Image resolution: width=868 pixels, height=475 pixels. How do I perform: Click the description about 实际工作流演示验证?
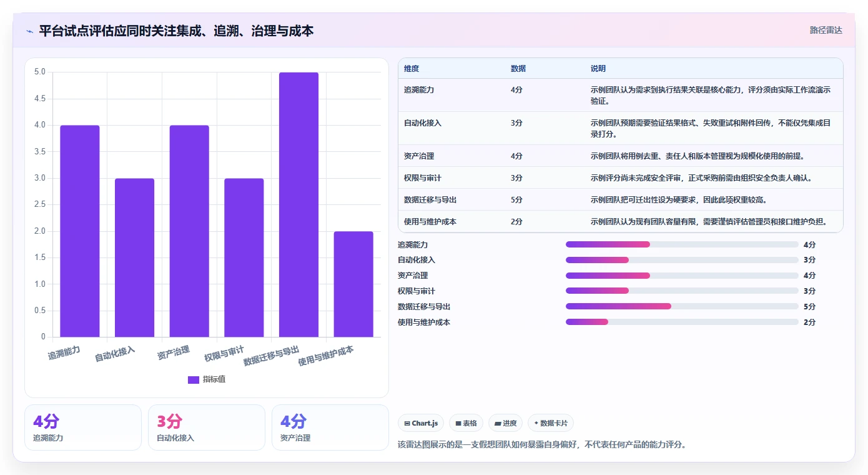point(711,95)
